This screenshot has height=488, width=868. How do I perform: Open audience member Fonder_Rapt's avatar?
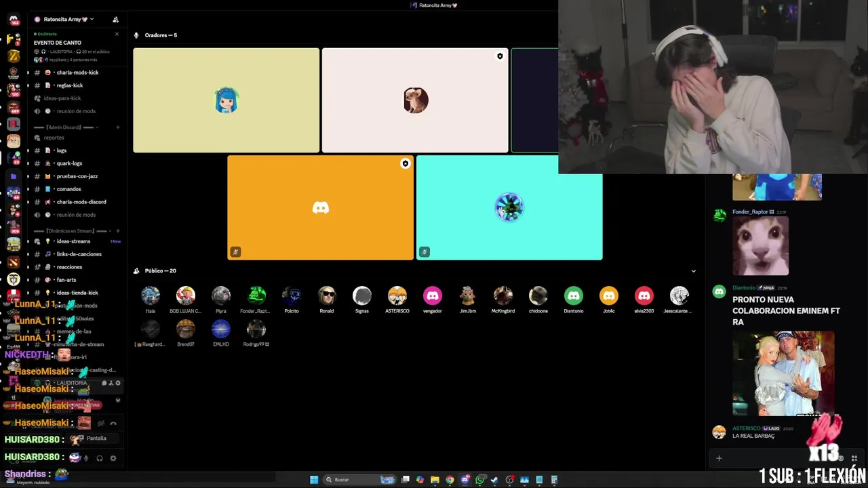click(256, 296)
